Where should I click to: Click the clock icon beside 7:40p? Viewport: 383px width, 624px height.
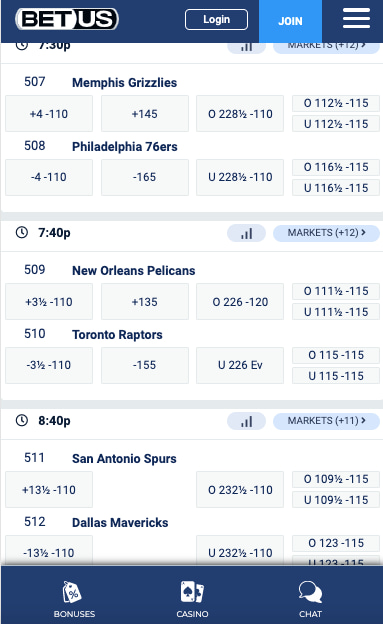[22, 232]
